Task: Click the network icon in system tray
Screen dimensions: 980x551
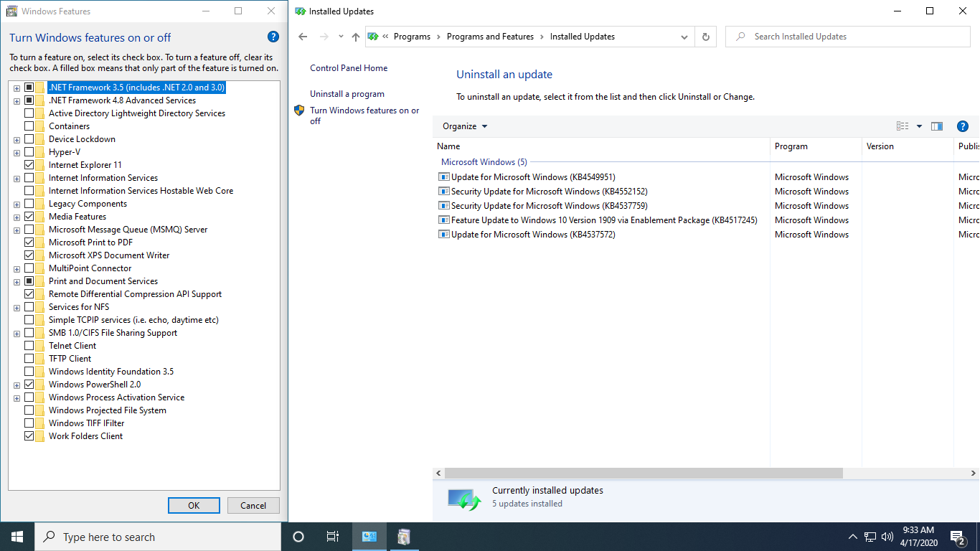Action: tap(870, 537)
